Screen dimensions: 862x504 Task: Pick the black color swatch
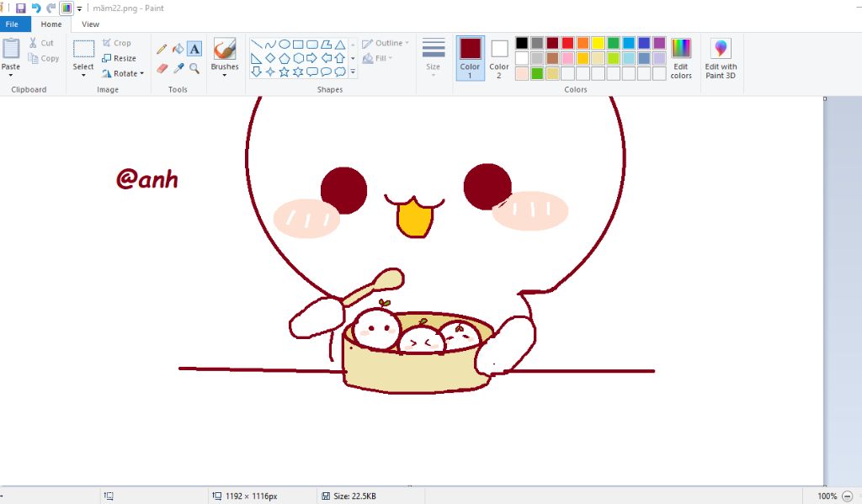click(x=522, y=43)
